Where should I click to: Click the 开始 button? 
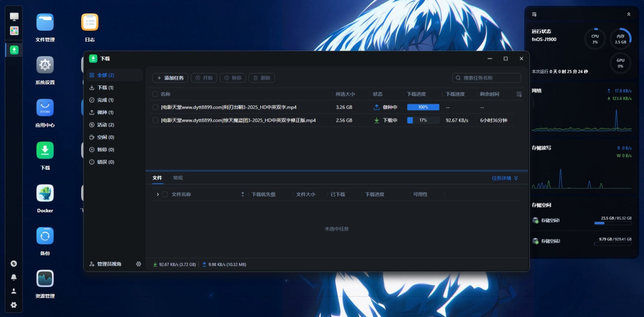204,78
